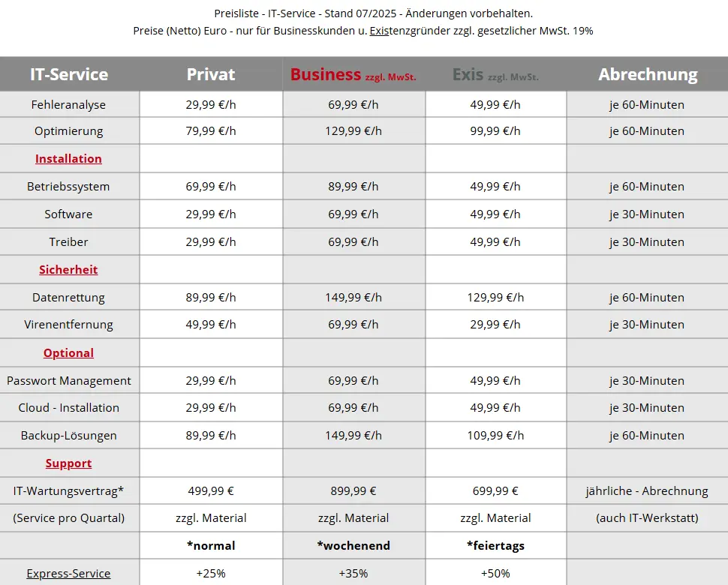728x585 pixels.
Task: Click the Express-Service link
Action: coord(68,574)
